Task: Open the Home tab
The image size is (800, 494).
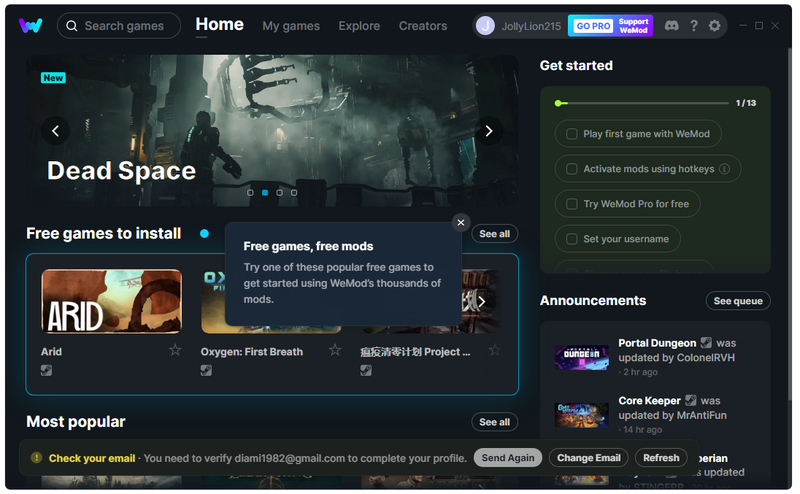Action: (219, 24)
